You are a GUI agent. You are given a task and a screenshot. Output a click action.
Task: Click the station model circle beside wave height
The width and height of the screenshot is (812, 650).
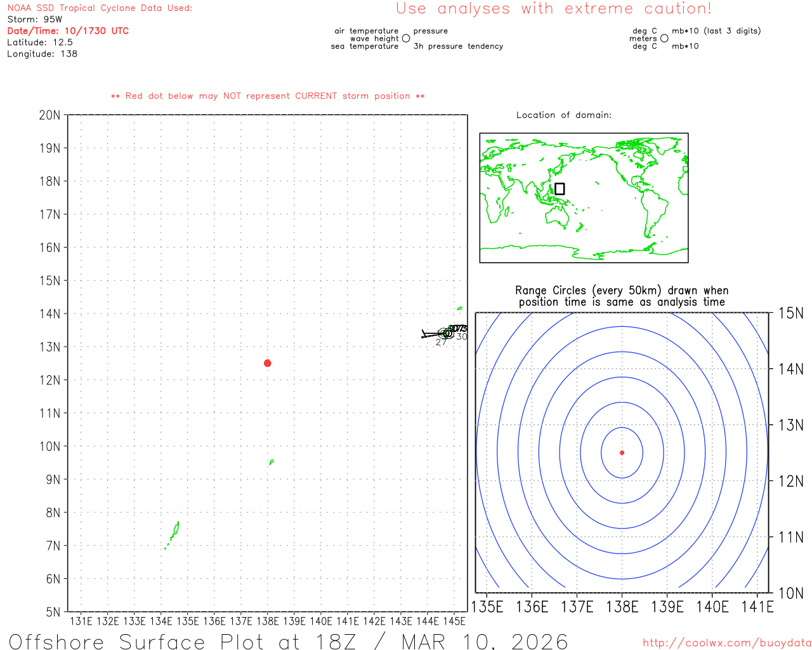[x=406, y=38]
